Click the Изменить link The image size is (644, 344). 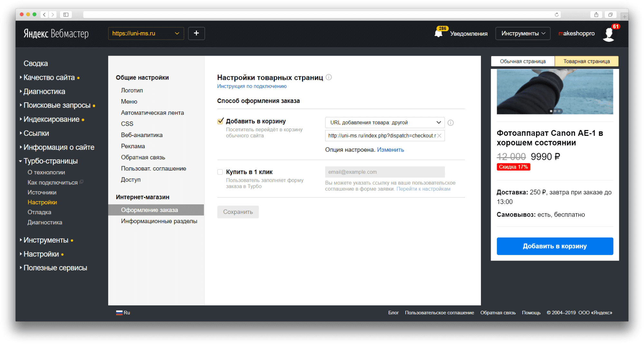point(390,150)
